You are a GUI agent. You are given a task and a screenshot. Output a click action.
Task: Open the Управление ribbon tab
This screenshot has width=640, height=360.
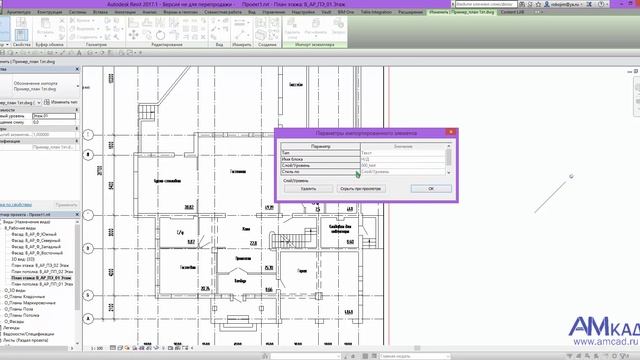[x=273, y=12]
